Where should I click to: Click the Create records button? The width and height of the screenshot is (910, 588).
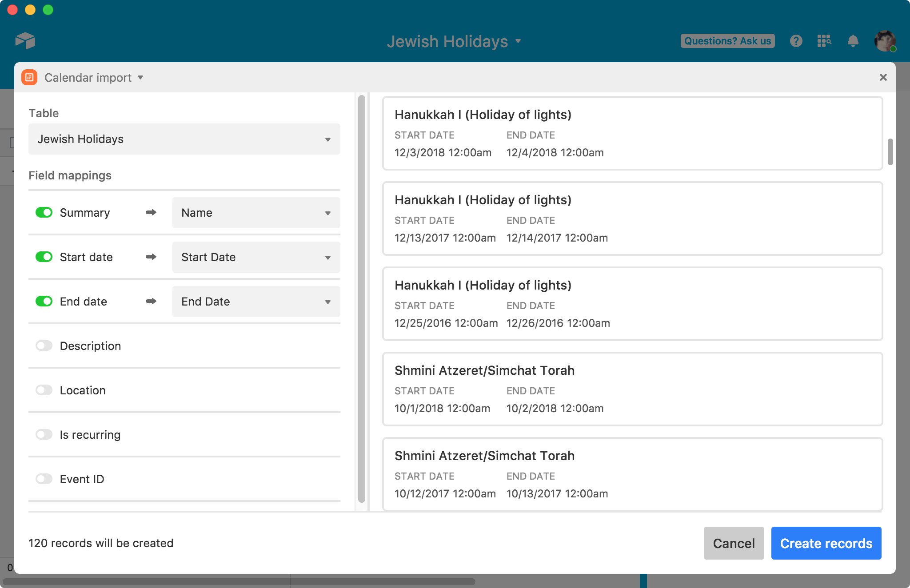[x=826, y=543]
